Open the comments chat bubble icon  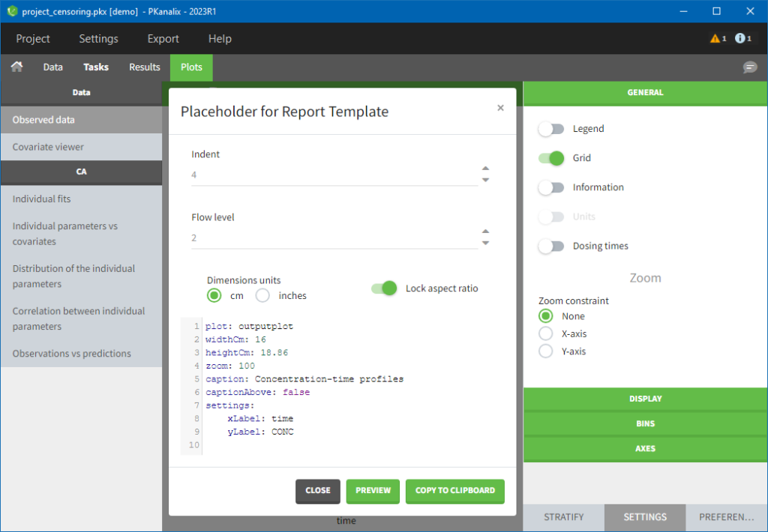point(749,67)
